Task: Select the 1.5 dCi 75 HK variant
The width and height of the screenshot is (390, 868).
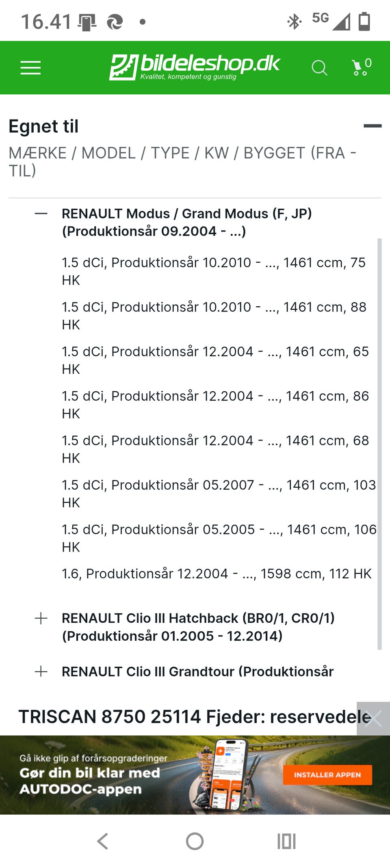Action: click(213, 271)
